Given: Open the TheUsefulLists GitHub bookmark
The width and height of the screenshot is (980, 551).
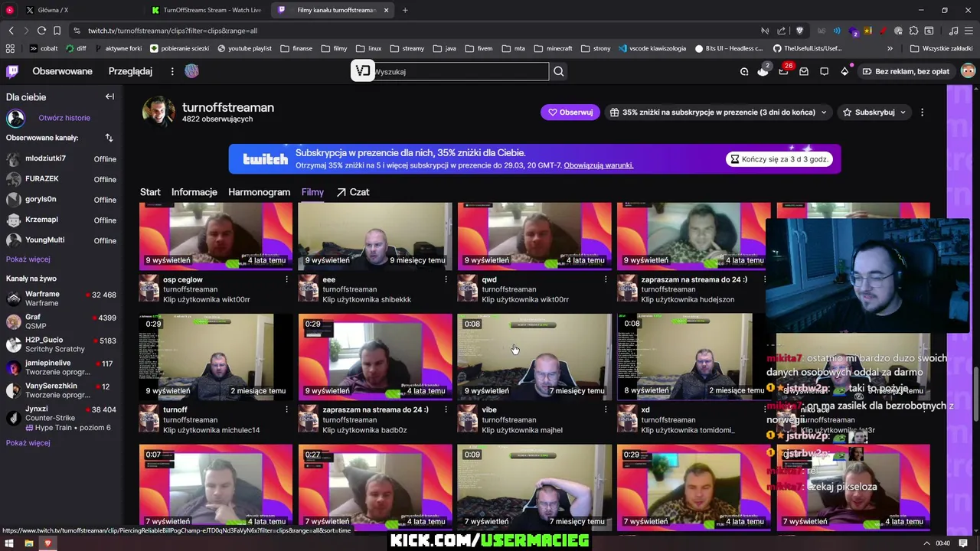Looking at the screenshot, I should point(807,48).
